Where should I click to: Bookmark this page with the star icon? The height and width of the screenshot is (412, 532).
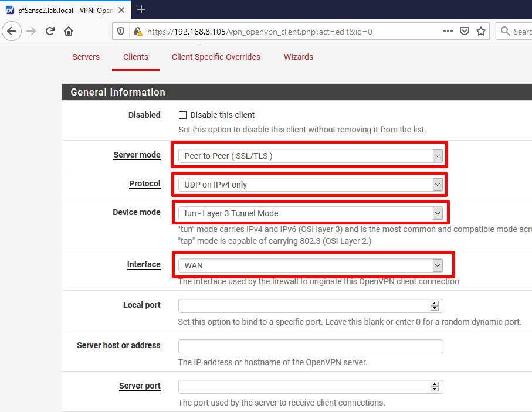point(481,31)
